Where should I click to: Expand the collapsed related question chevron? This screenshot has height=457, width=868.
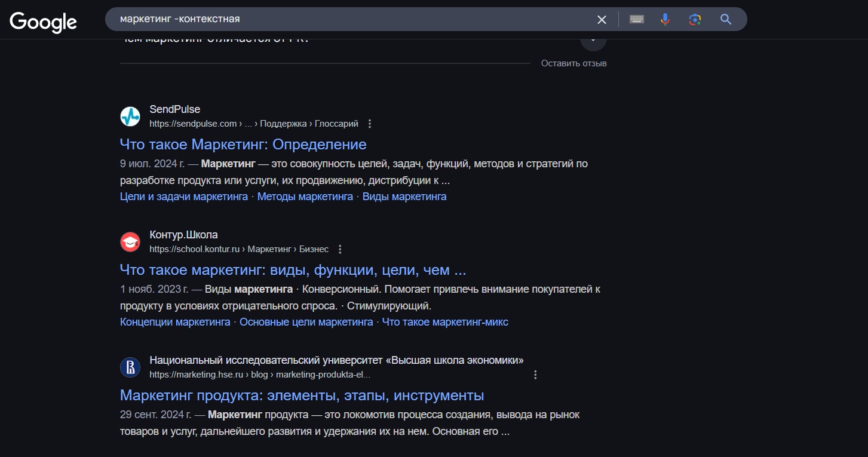(x=593, y=41)
